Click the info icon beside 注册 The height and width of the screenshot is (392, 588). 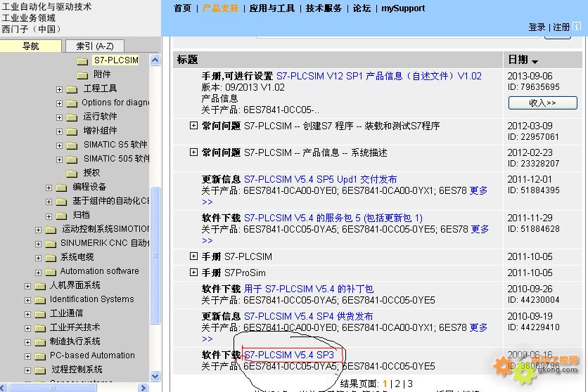tap(577, 27)
